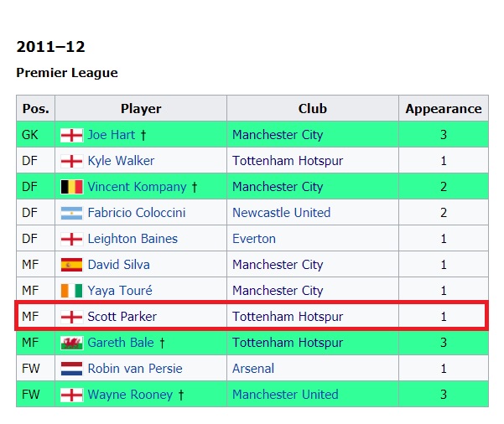Visit the Manchester United club link
The width and height of the screenshot is (504, 424).
pyautogui.click(x=285, y=395)
